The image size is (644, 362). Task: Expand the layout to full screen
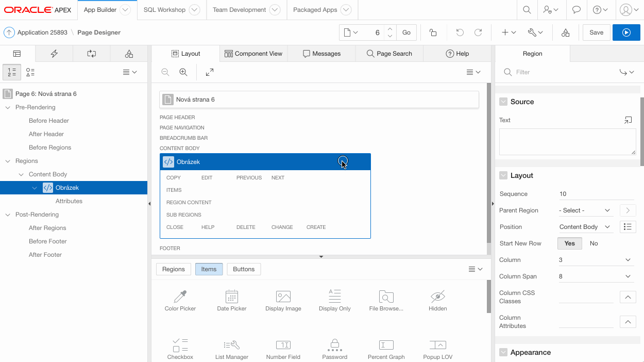(x=210, y=72)
